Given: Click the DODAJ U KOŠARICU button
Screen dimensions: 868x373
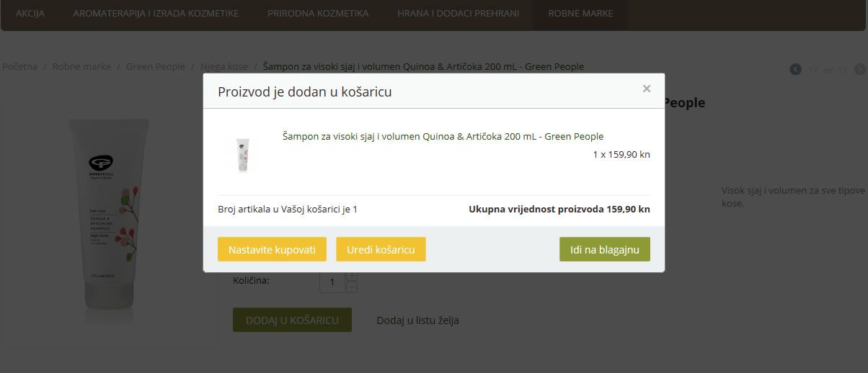Looking at the screenshot, I should pyautogui.click(x=292, y=320).
